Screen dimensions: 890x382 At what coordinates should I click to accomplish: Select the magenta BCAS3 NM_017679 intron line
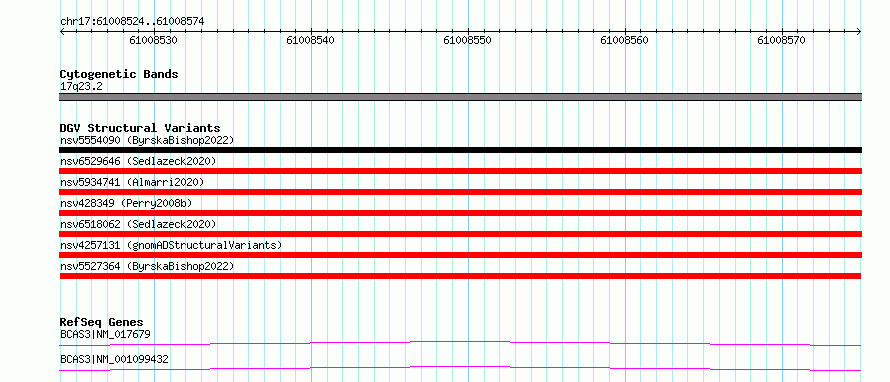point(460,343)
